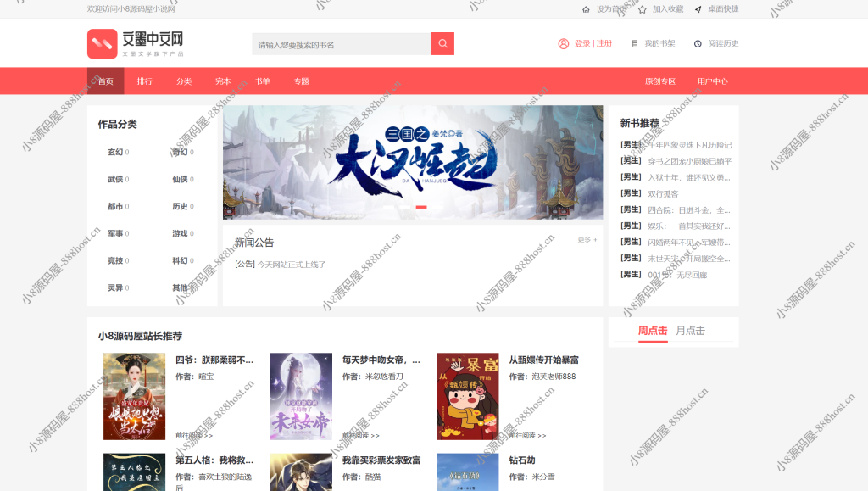Open 我的书架 link
Screen dimensions: 868x491
(x=659, y=44)
